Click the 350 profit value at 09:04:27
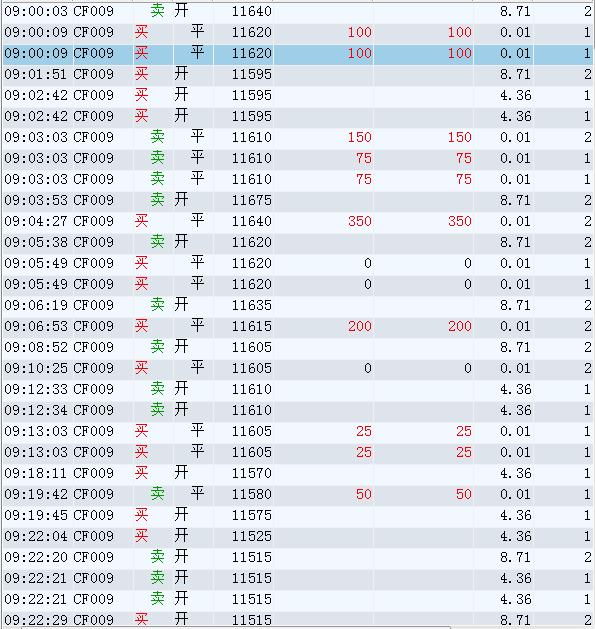This screenshot has height=629, width=595. click(359, 221)
